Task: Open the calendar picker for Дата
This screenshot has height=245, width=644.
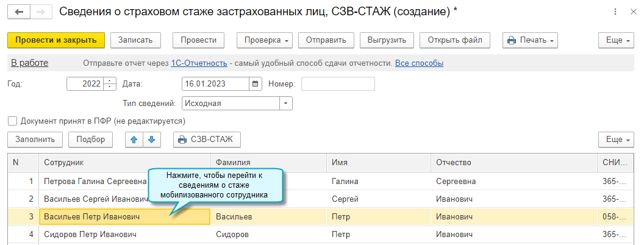Action: [256, 84]
